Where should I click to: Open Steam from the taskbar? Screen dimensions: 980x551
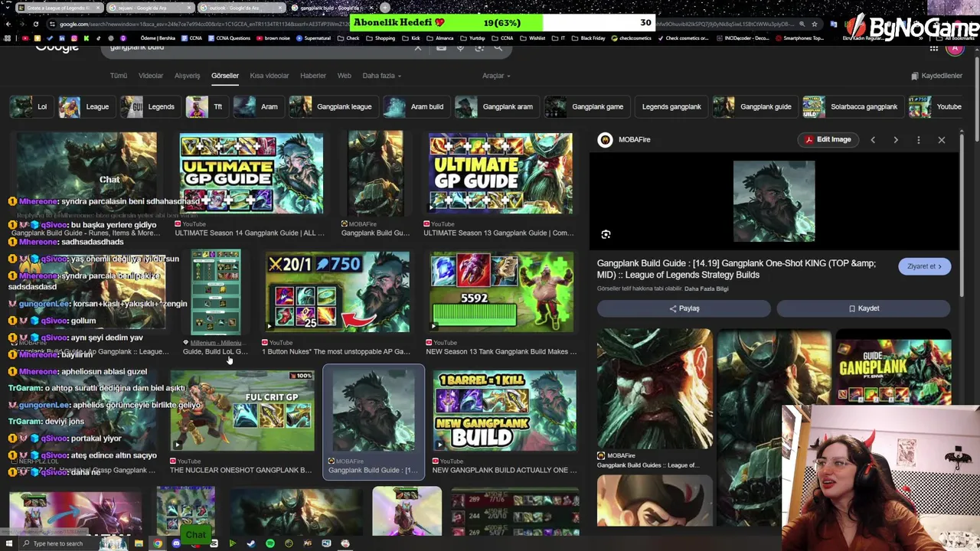pos(251,543)
